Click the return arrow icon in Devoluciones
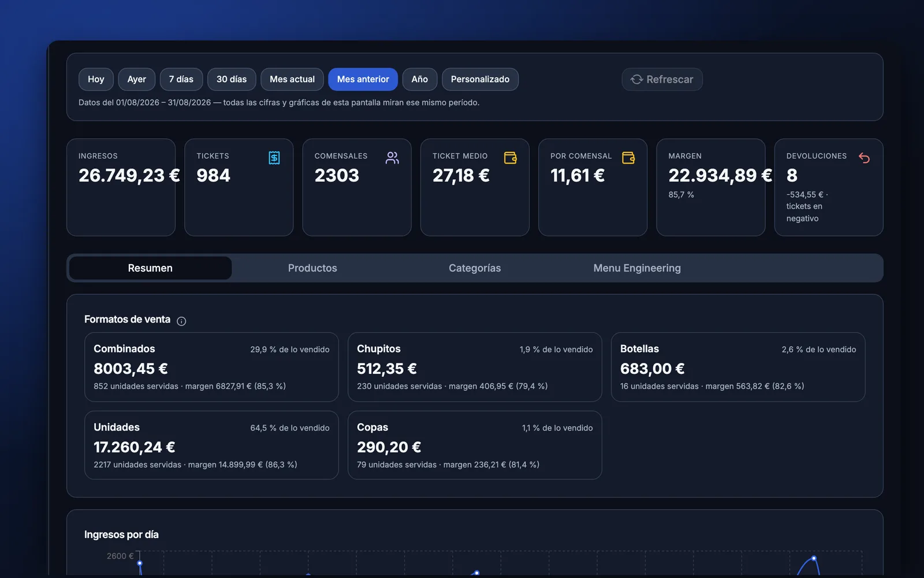924x578 pixels. point(864,158)
